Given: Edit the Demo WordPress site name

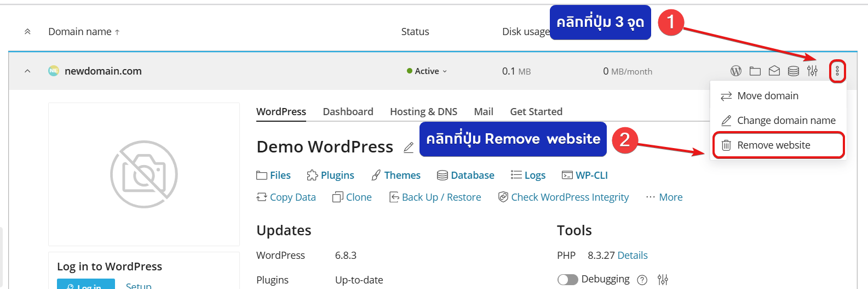Looking at the screenshot, I should click(x=409, y=148).
